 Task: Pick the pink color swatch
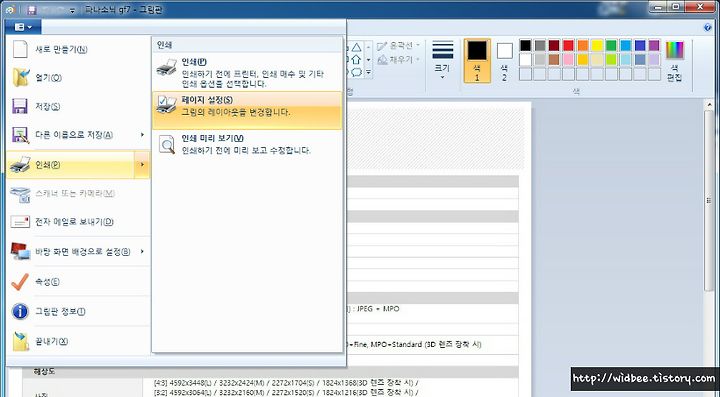(568, 60)
